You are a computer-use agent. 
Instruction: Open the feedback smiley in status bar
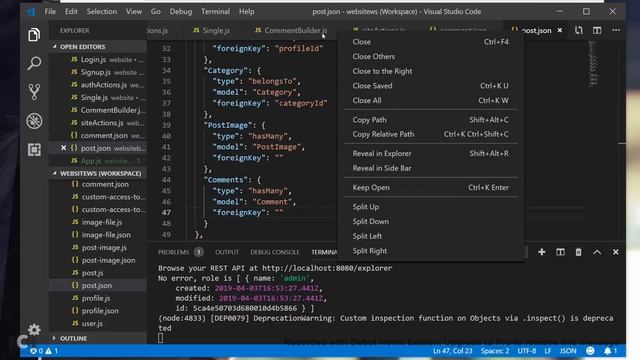[590, 351]
